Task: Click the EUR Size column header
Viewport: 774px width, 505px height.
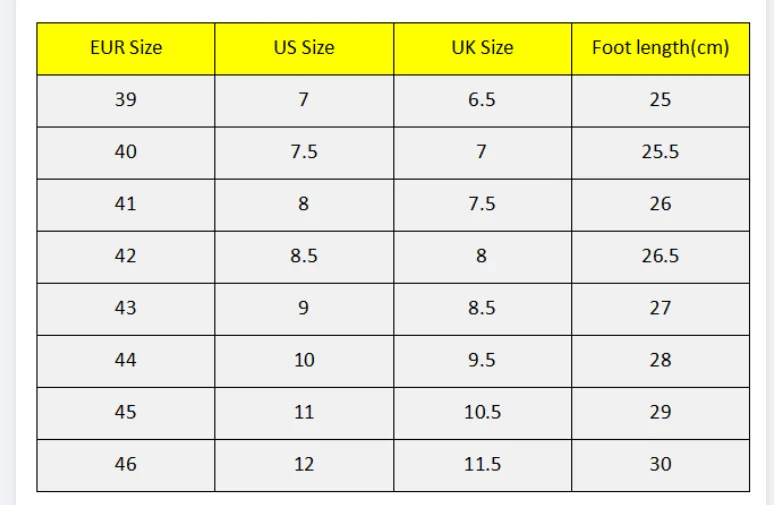Action: (x=126, y=48)
